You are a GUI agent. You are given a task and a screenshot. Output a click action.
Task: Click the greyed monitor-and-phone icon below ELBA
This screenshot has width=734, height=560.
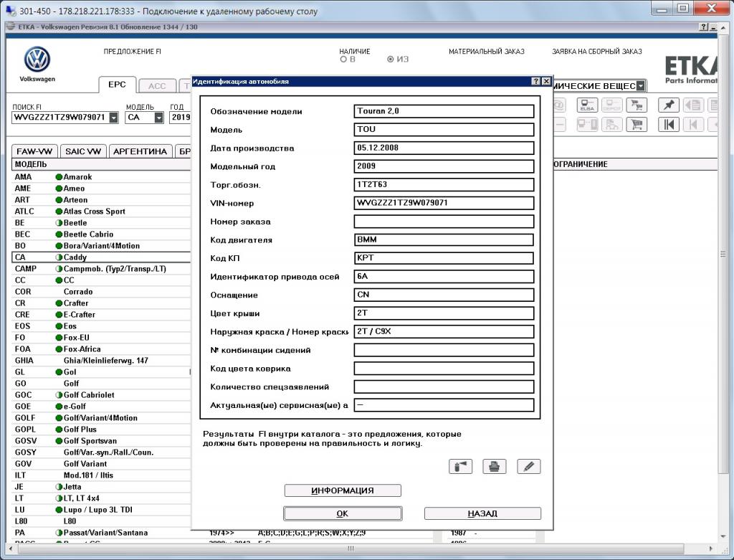click(x=587, y=125)
